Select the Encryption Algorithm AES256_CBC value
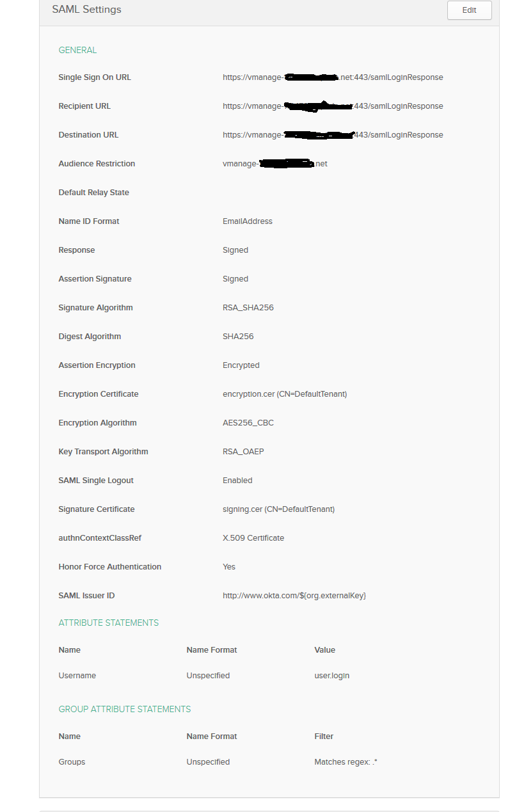This screenshot has width=517, height=812. pos(247,422)
